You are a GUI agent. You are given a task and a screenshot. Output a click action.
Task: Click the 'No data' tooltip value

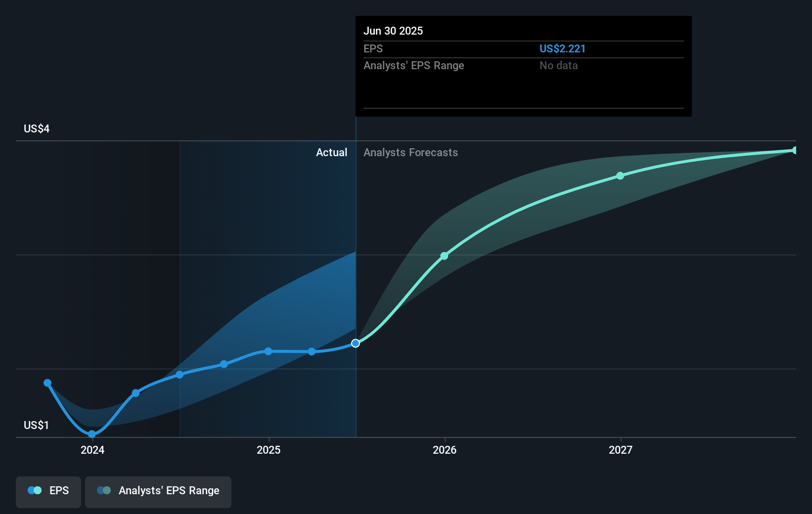tap(558, 65)
